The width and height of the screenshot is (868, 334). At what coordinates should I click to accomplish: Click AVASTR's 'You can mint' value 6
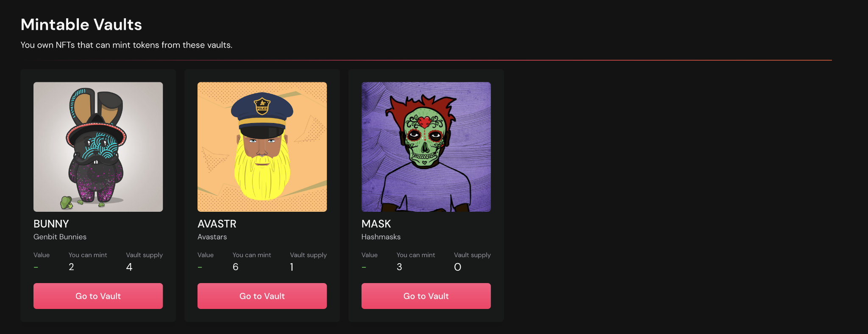236,267
